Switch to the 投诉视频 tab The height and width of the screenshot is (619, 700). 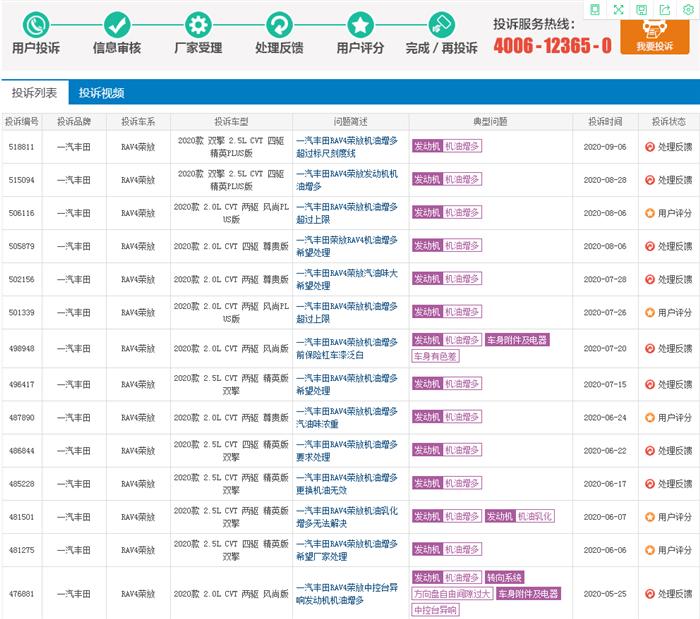[x=101, y=93]
